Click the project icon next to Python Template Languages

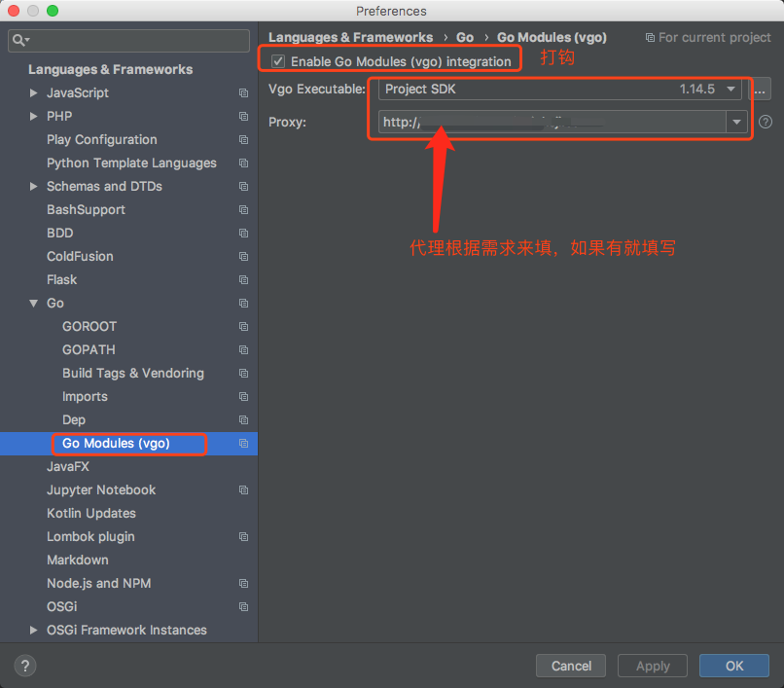click(243, 163)
